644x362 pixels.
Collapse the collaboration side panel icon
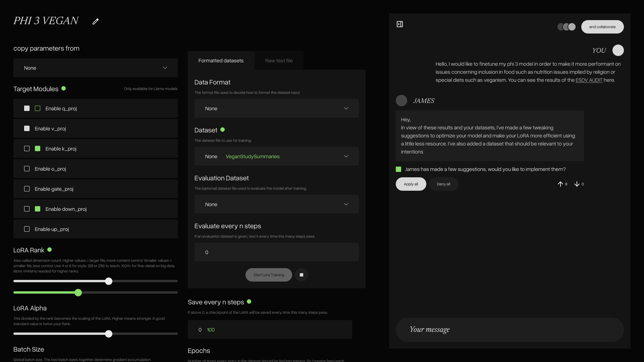tap(400, 24)
